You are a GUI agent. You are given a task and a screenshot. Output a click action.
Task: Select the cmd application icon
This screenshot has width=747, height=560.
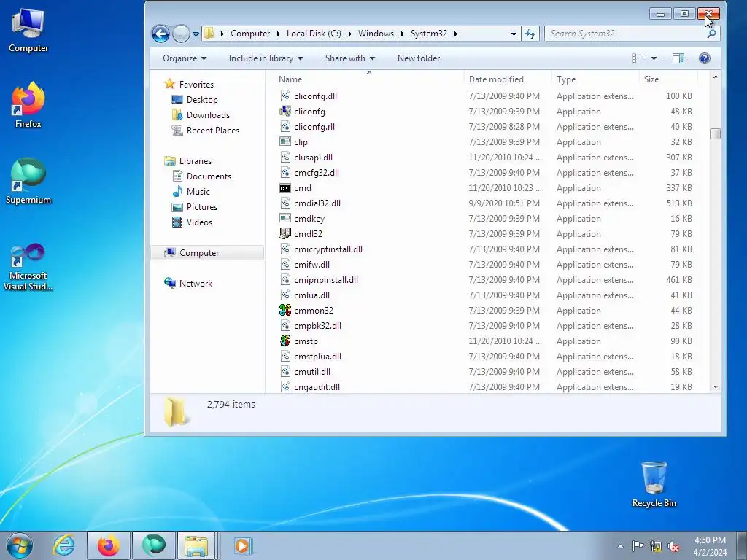tap(285, 188)
